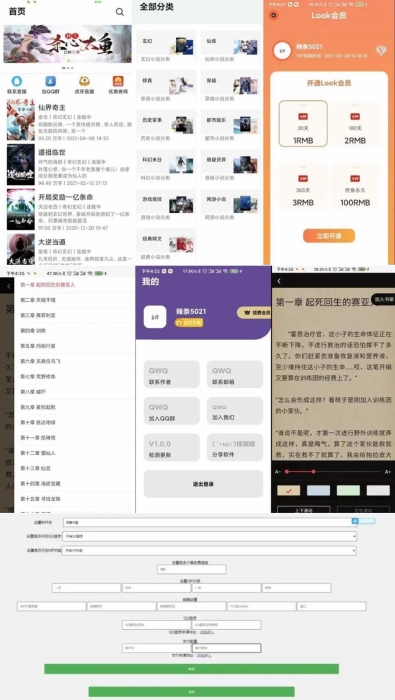This screenshot has width=395, height=700.
Task: Tap the avatar on the 我的 page
Action: pyautogui.click(x=155, y=317)
